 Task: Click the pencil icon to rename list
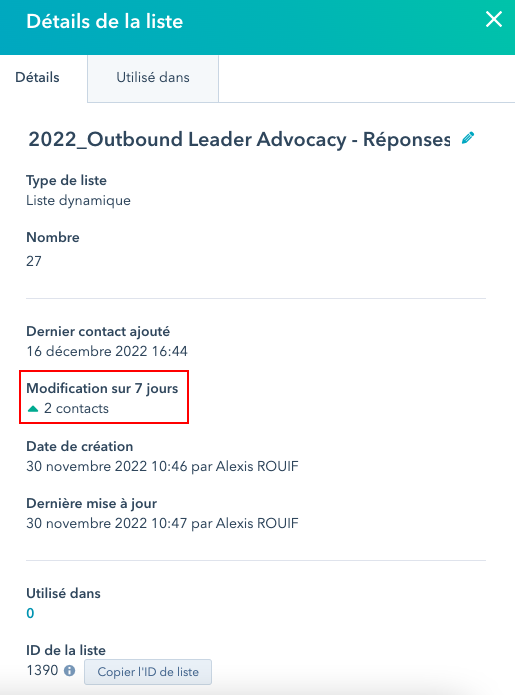click(x=468, y=138)
